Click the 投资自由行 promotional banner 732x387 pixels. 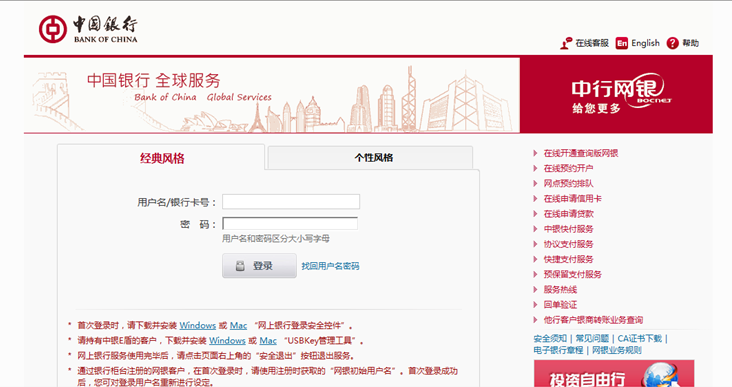tap(614, 373)
